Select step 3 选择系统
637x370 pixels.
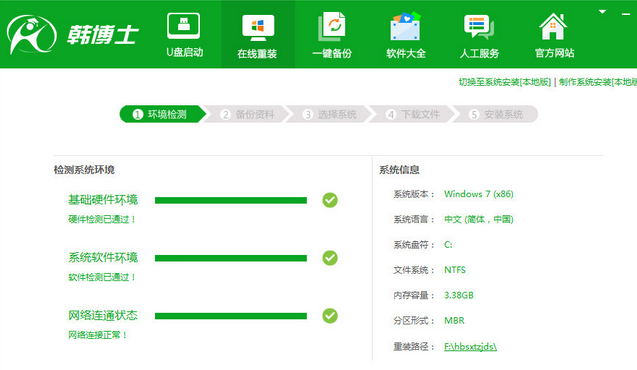coord(330,115)
